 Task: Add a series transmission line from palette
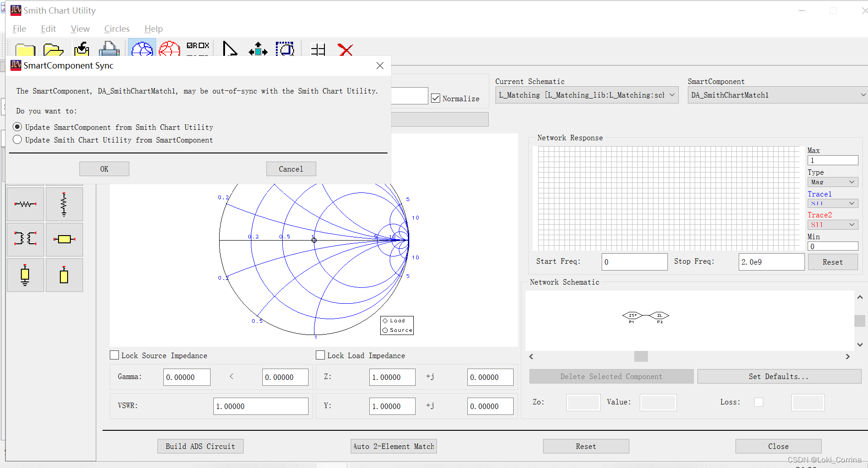[x=64, y=239]
